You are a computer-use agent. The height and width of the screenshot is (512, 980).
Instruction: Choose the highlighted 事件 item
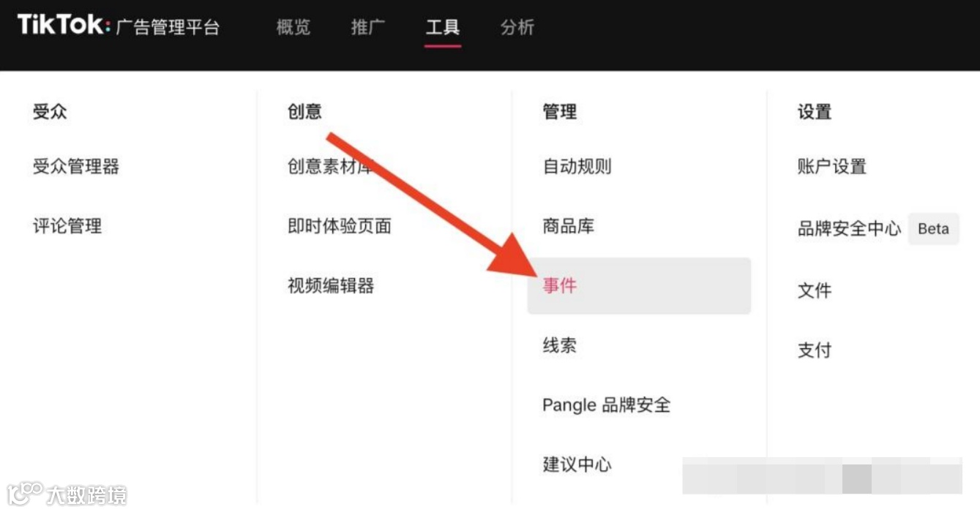pyautogui.click(x=639, y=286)
